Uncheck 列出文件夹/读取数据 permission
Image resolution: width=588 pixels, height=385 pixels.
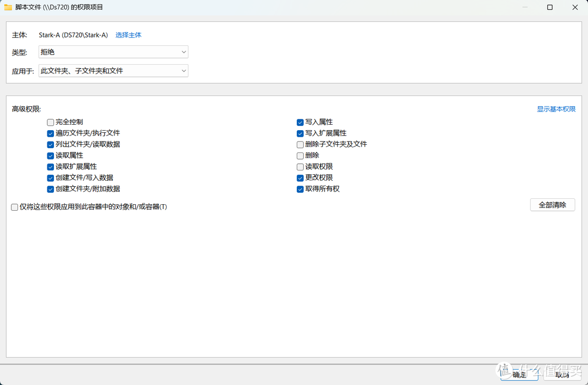pyautogui.click(x=51, y=145)
